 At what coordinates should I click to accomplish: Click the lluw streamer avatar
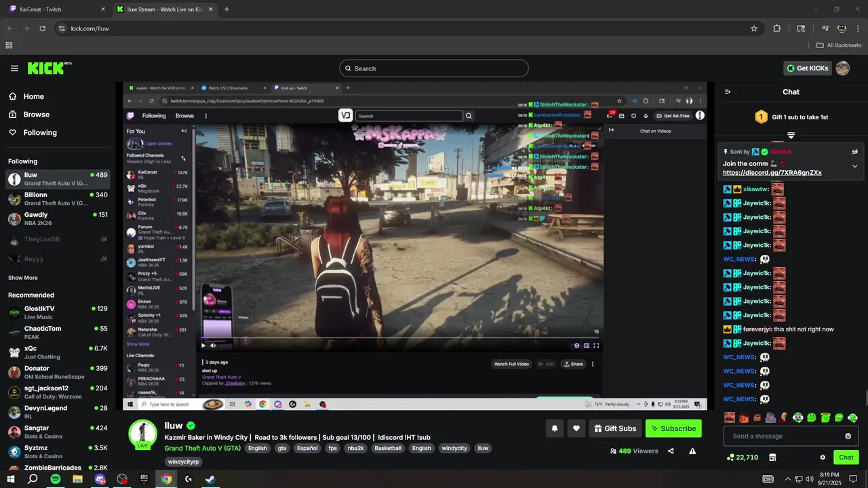tap(143, 434)
